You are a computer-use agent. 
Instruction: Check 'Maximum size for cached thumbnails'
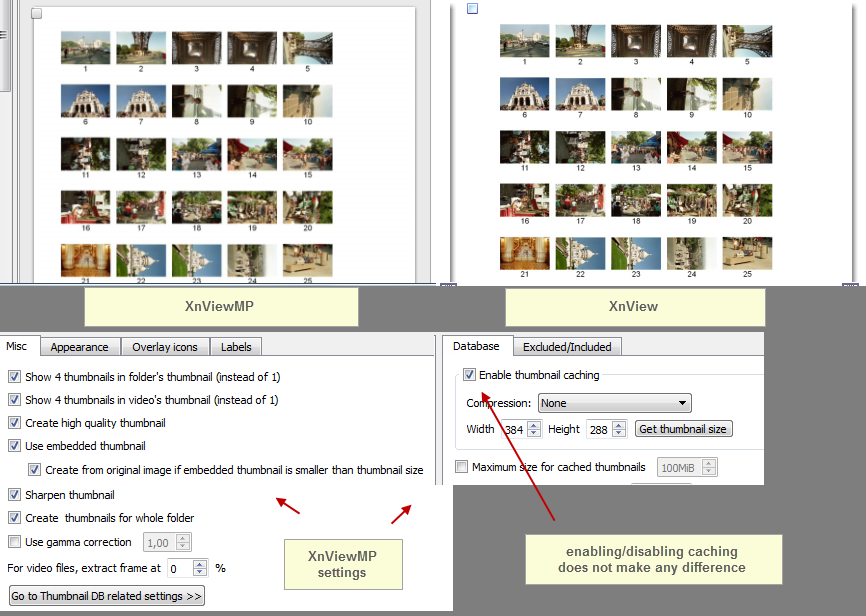461,467
